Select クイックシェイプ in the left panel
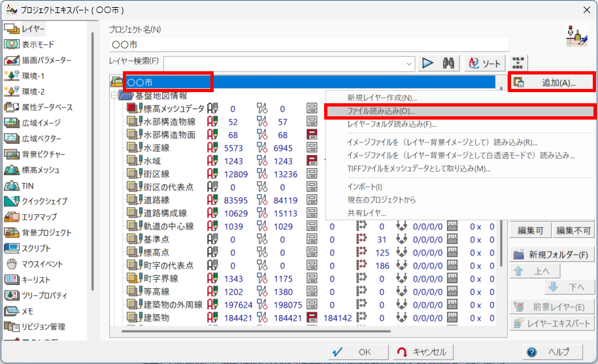598x364 pixels. [44, 201]
